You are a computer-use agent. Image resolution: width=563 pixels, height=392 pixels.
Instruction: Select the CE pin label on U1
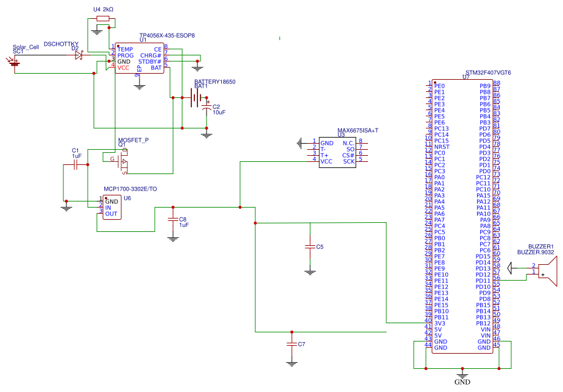pyautogui.click(x=158, y=49)
